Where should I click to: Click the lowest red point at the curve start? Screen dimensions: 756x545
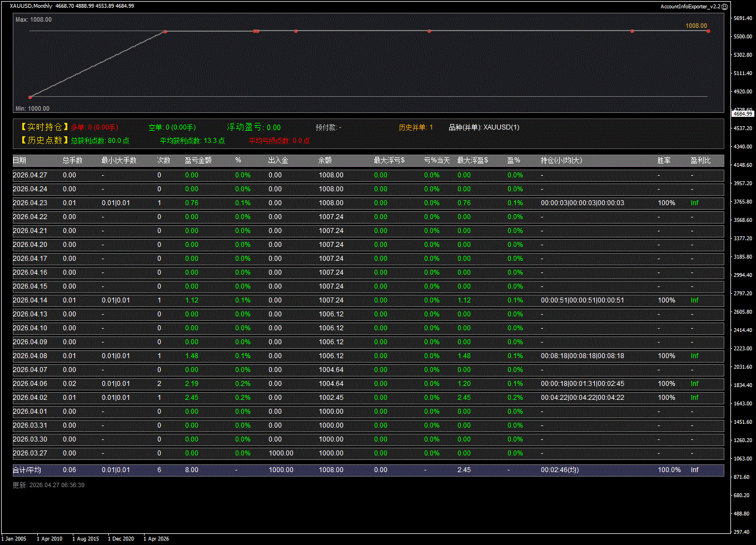[30, 97]
